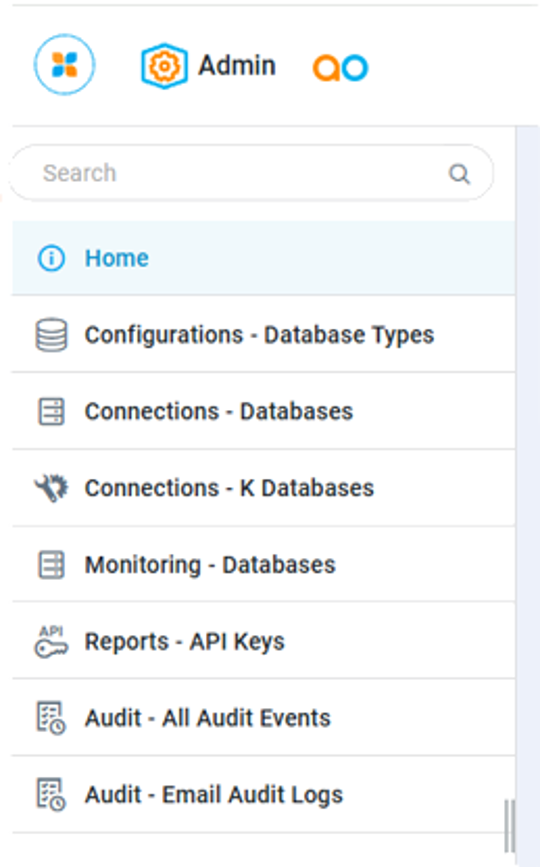Click the Home info icon
This screenshot has height=867, width=540.
pyautogui.click(x=51, y=258)
